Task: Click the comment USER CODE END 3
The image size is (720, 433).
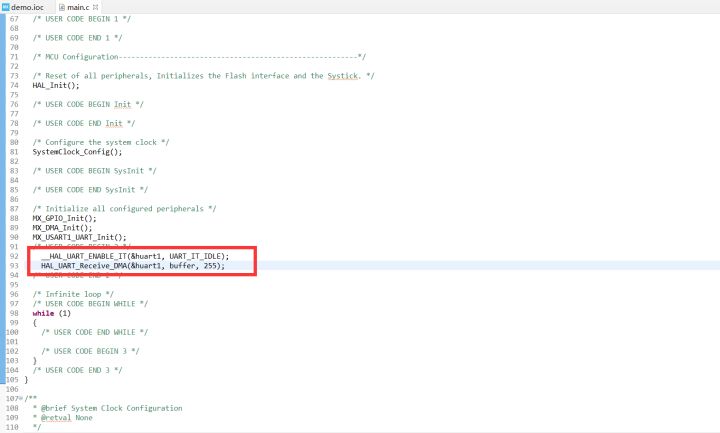Action: pos(77,370)
